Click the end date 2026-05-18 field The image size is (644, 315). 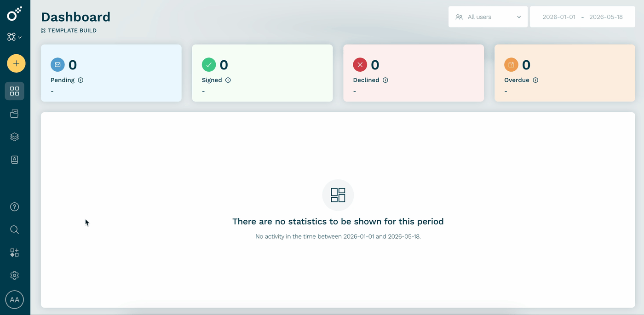tap(606, 17)
